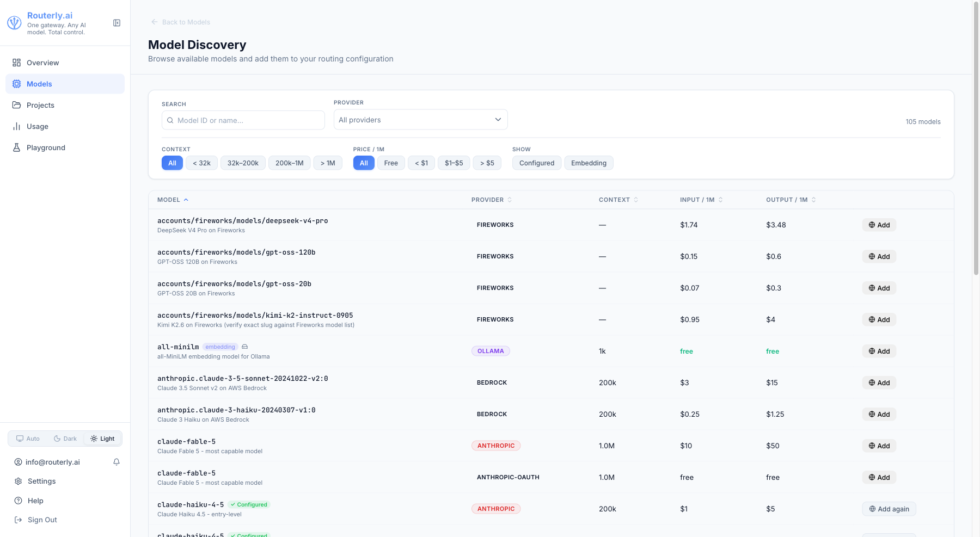Collapse the sidebar panel icon
Image resolution: width=980 pixels, height=537 pixels.
pos(117,23)
